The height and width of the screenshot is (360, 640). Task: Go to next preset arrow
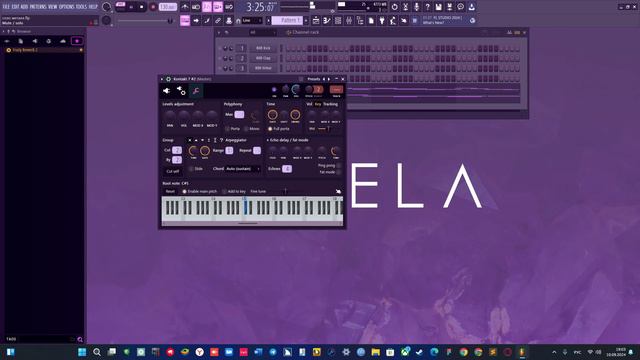(329, 79)
